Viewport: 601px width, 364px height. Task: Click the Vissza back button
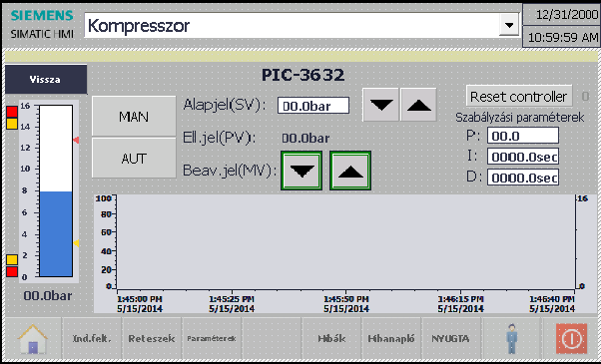[x=46, y=79]
